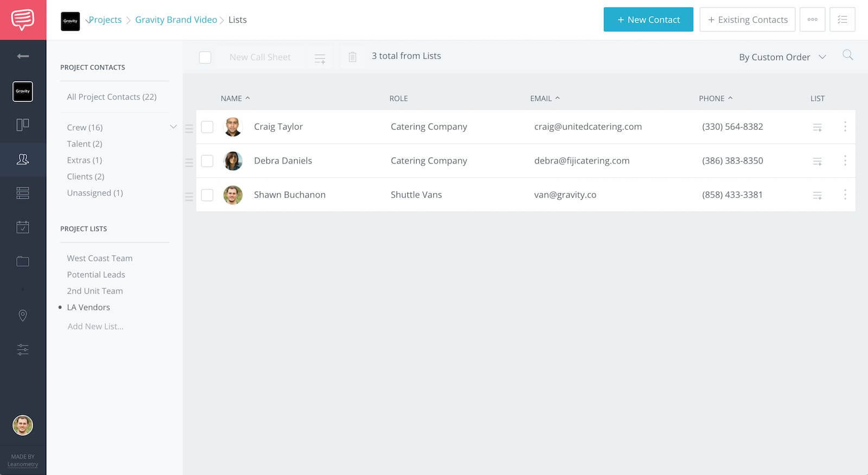The image size is (868, 475).
Task: Check the box next to Craig Taylor
Action: click(207, 127)
